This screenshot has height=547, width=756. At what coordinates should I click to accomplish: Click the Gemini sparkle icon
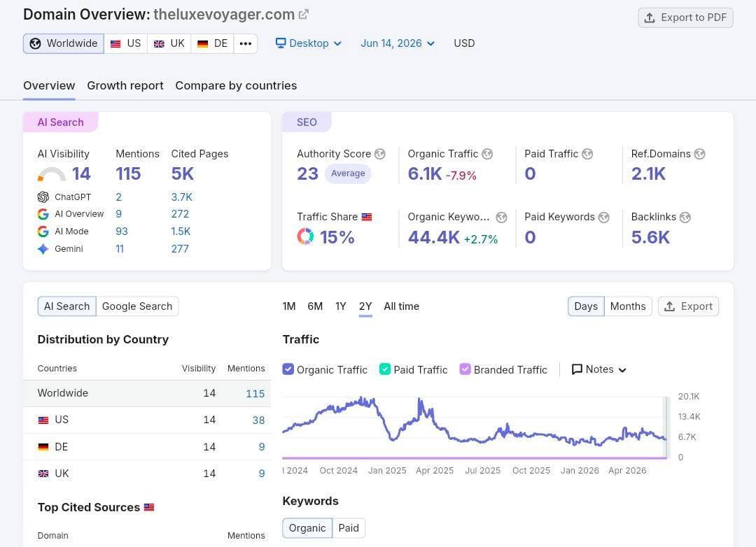coord(43,249)
